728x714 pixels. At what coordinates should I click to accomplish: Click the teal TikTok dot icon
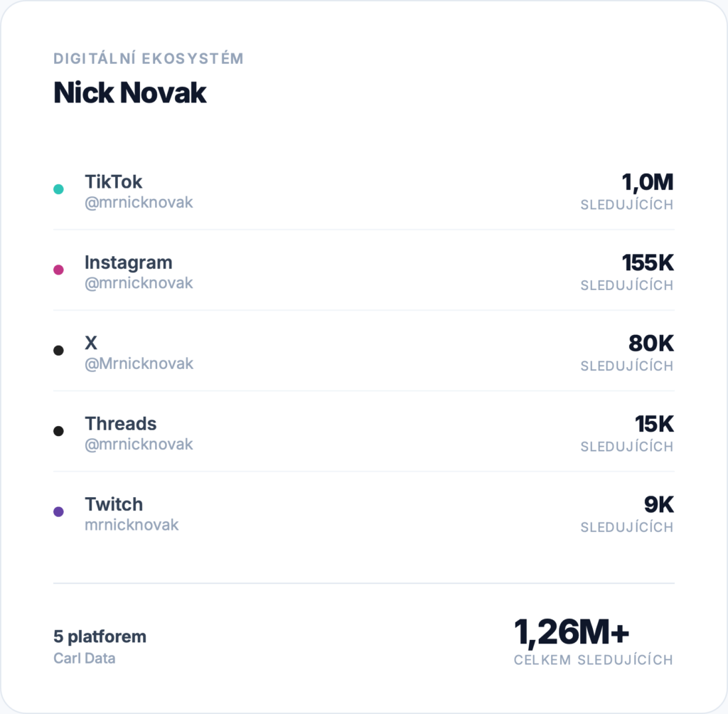[58, 189]
